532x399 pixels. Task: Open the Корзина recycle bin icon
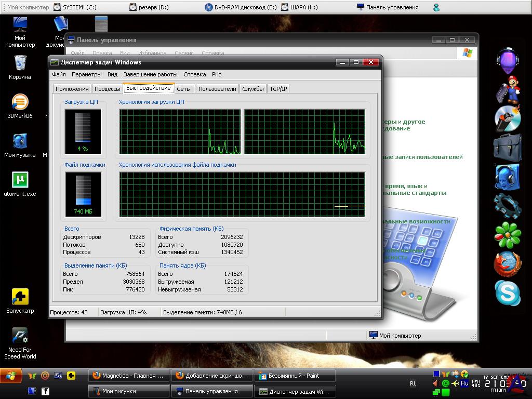[20, 64]
